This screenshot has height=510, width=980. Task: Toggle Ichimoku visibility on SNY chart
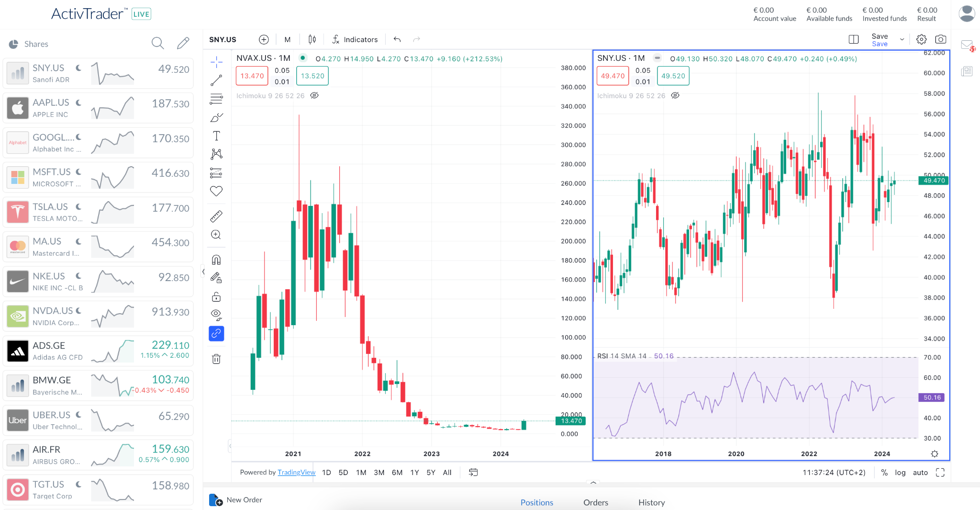point(675,95)
